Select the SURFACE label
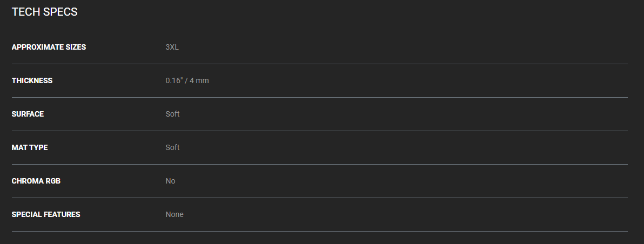The height and width of the screenshot is (244, 644). [28, 114]
